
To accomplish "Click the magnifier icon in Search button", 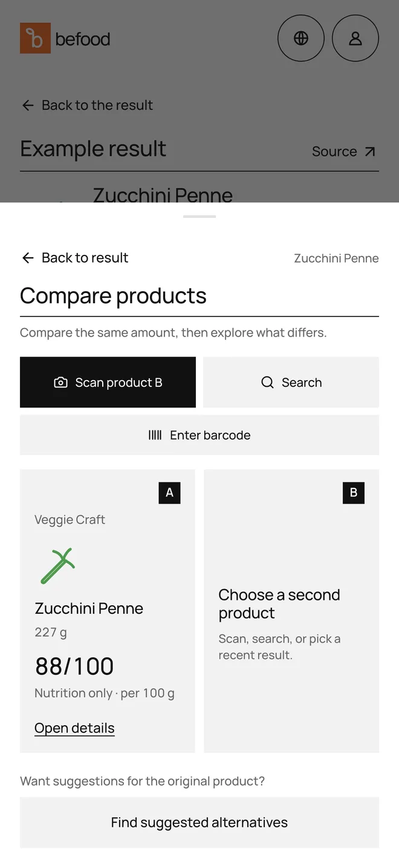I will [x=267, y=383].
